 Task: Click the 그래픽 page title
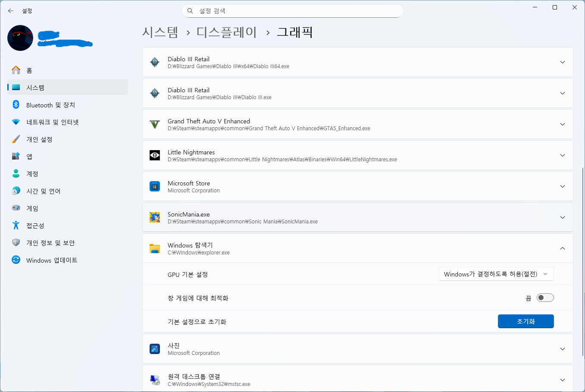pyautogui.click(x=295, y=32)
